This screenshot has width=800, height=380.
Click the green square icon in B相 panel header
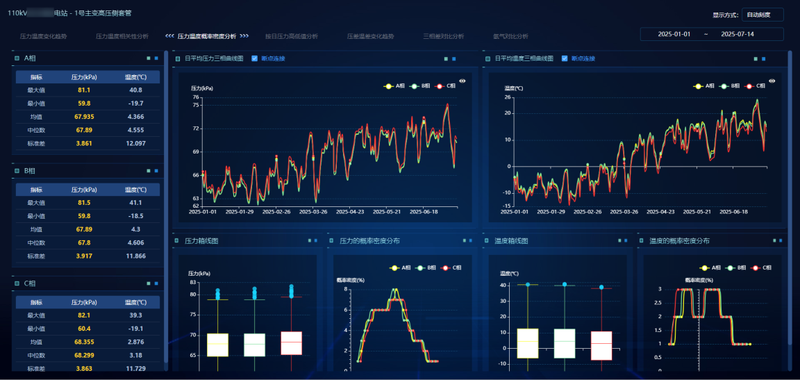click(x=148, y=171)
